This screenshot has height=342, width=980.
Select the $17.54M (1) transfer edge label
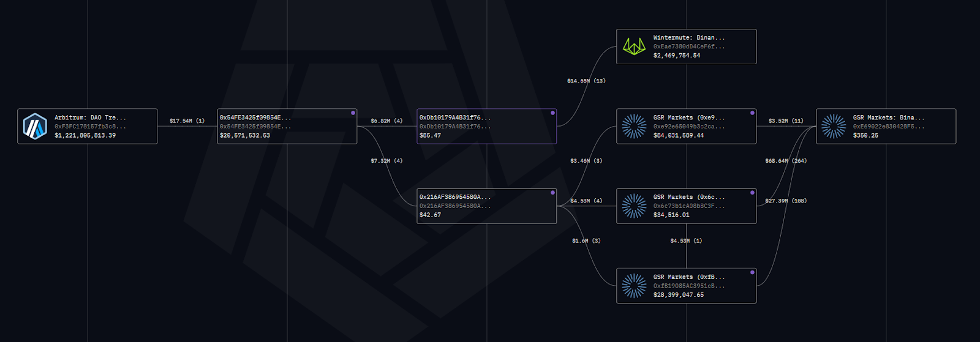[x=187, y=121]
